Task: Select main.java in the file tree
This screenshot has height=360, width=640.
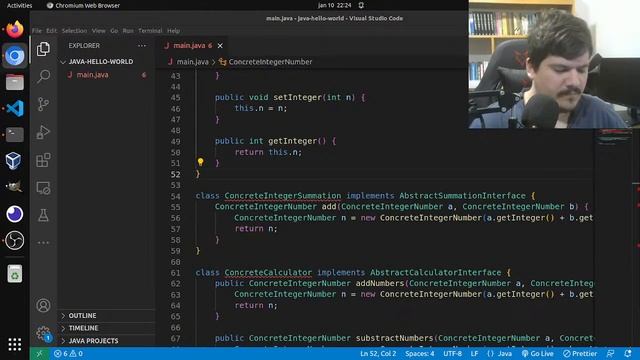Action: 106,75
